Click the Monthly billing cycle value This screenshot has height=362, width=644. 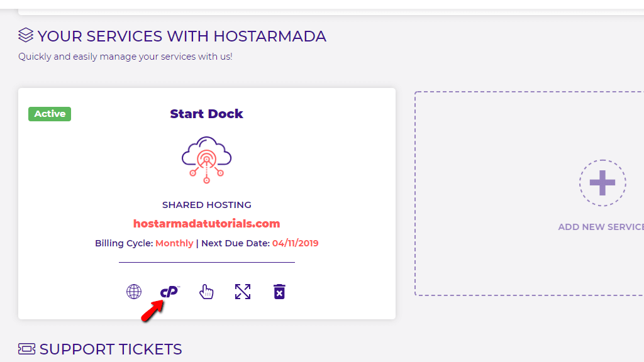click(174, 243)
